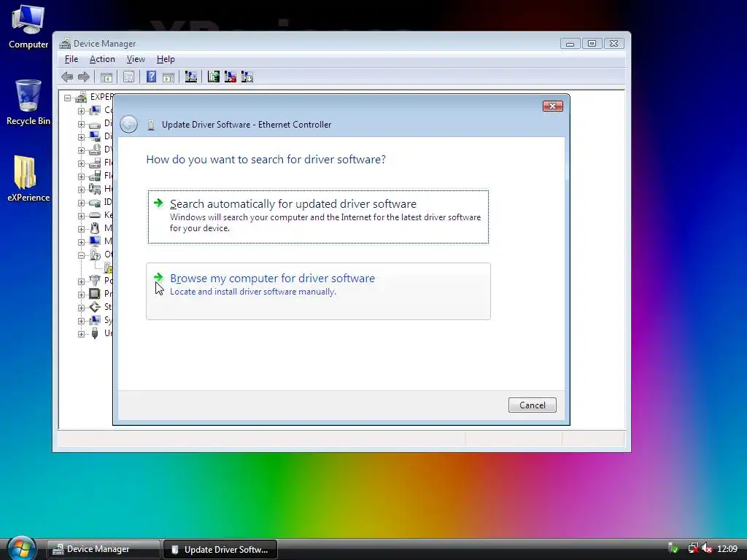Viewport: 747px width, 560px height.
Task: Select the DVD drive icon in tree
Action: coord(95,149)
